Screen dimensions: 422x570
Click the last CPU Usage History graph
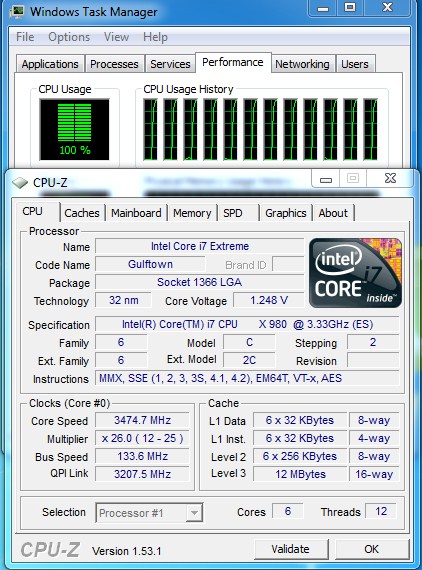tap(370, 129)
